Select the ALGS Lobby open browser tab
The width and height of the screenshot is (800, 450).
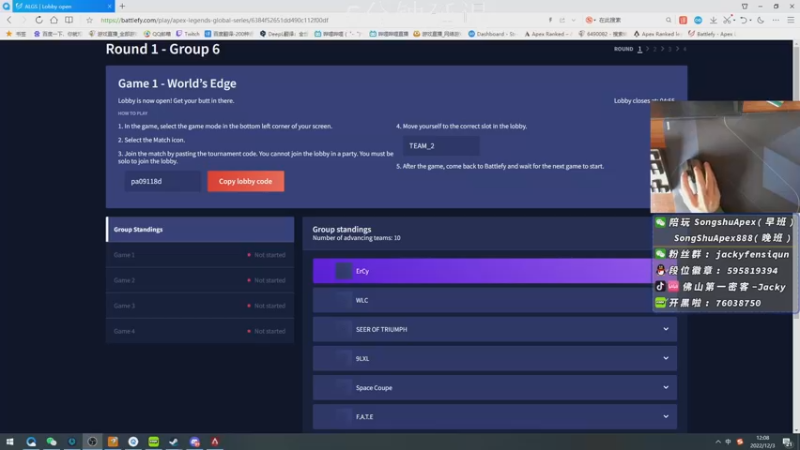(62, 6)
